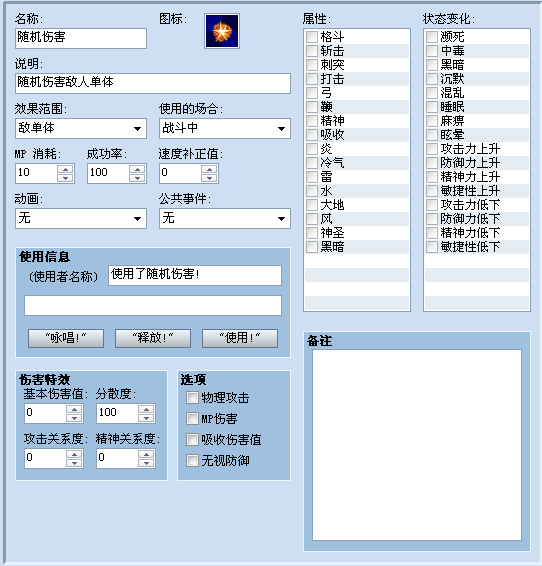This screenshot has width=542, height=566.
Task: Check the 敏捷性低下 state checkbox
Action: (x=432, y=247)
